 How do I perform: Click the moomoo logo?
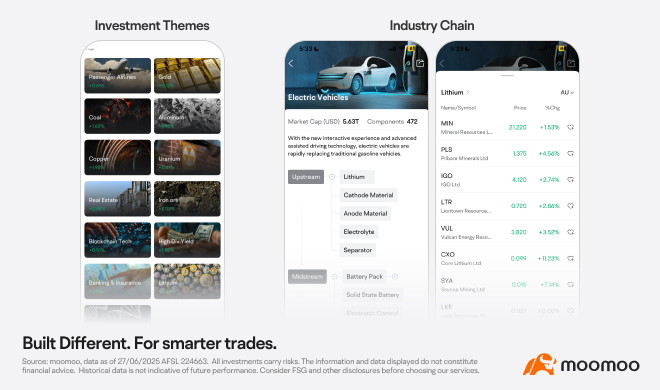[581, 364]
